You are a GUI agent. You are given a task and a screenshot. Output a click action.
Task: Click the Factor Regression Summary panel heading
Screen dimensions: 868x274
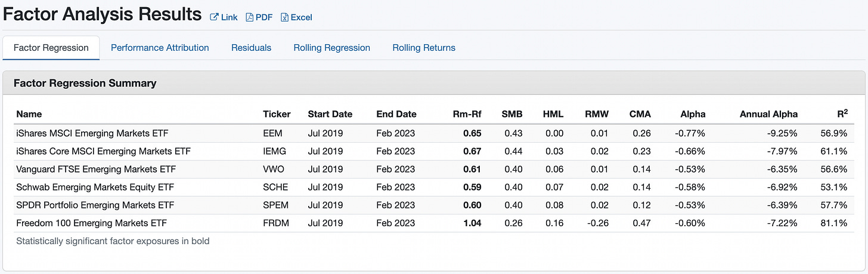(x=85, y=83)
